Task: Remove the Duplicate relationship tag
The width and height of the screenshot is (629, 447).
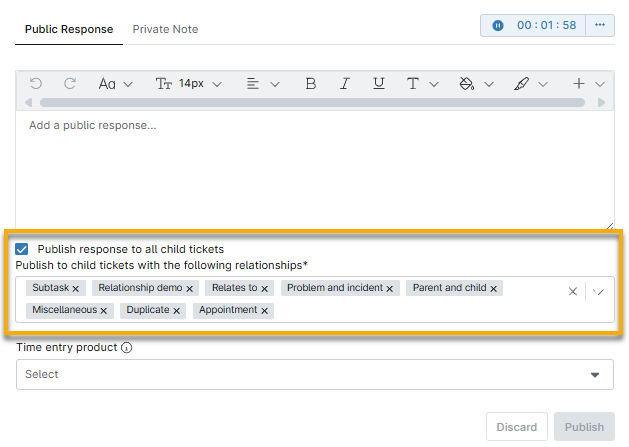Action: [177, 311]
